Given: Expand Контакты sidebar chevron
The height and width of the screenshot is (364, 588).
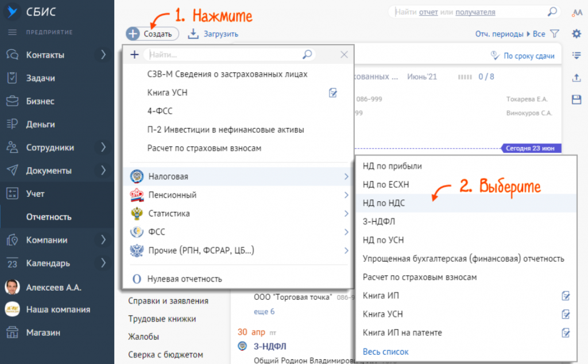Looking at the screenshot, I should (x=103, y=55).
